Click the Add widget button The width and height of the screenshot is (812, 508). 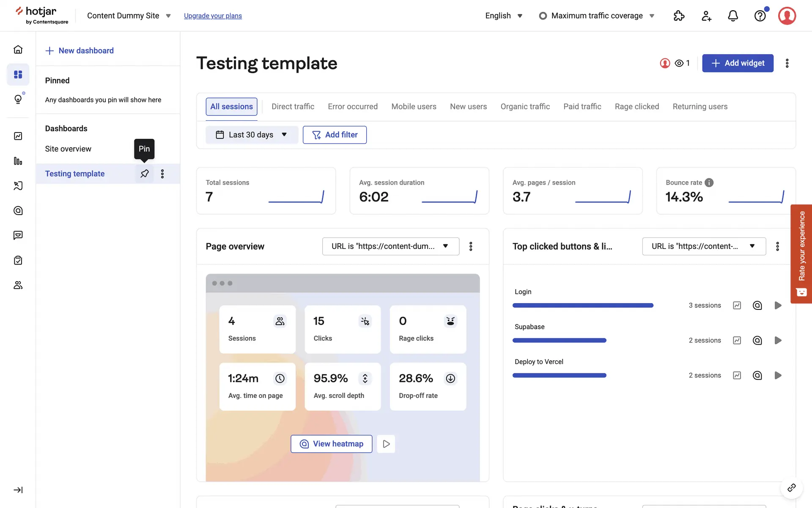pyautogui.click(x=738, y=63)
